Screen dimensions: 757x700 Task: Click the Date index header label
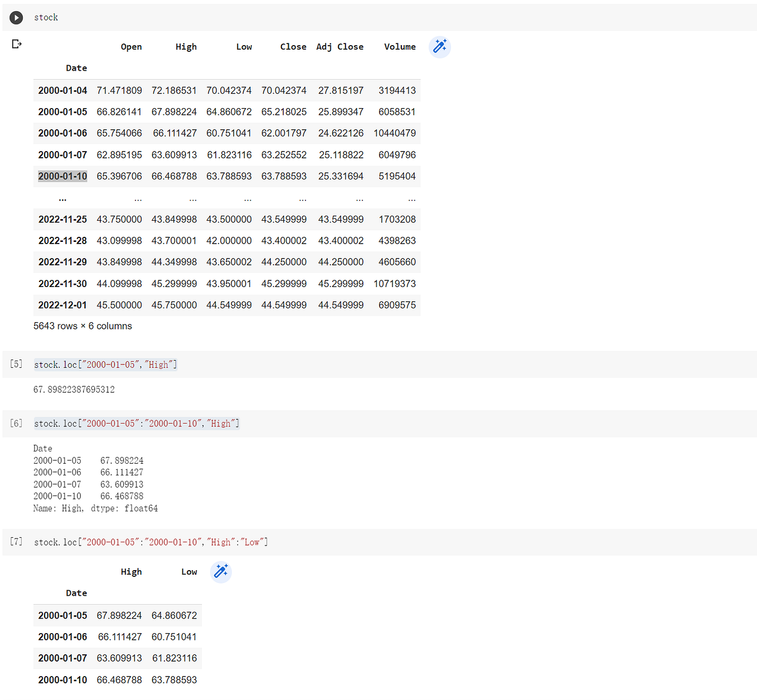(76, 67)
